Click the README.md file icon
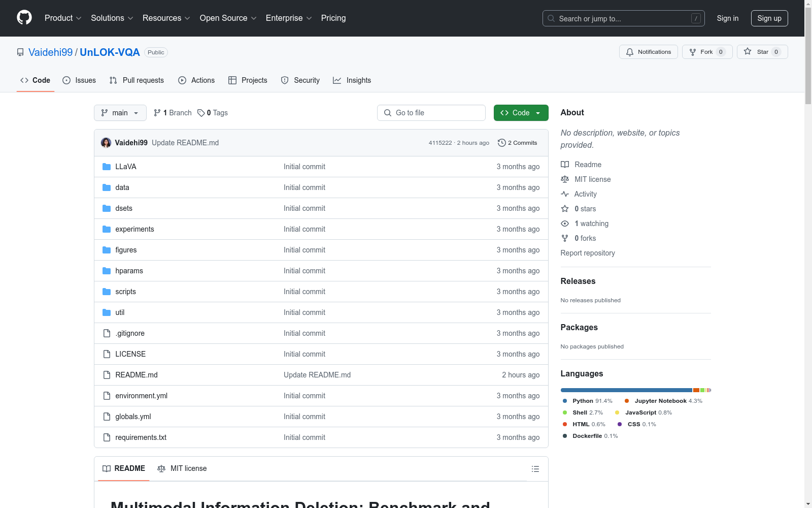 coord(107,375)
